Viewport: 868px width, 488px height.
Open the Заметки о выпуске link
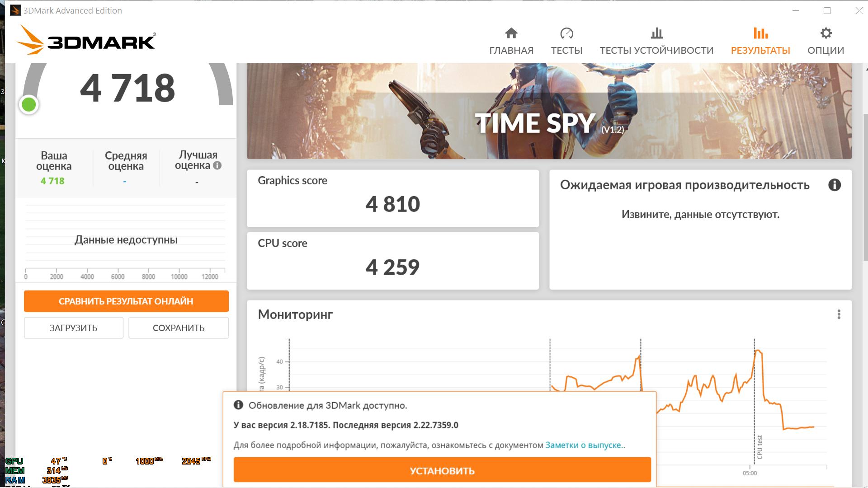pos(584,445)
